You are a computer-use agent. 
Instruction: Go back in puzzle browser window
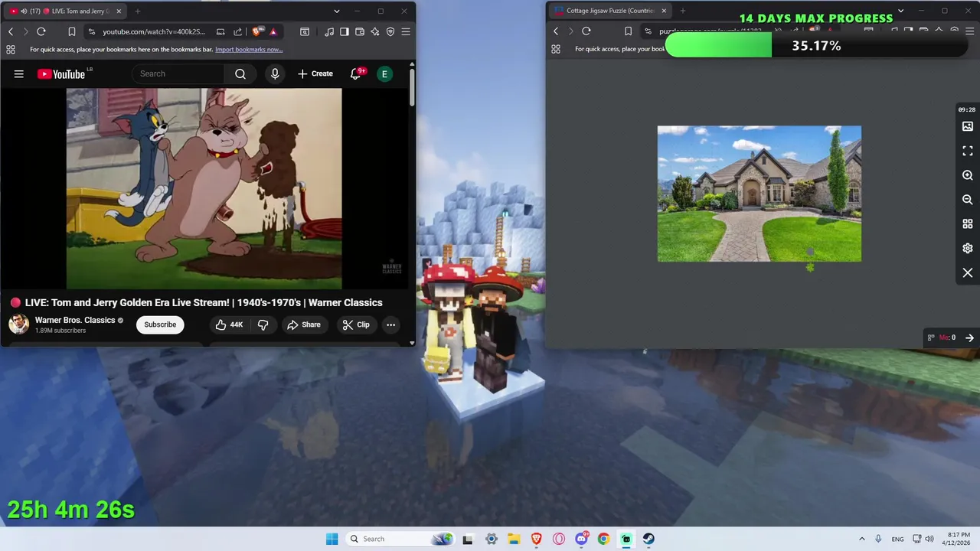click(556, 31)
